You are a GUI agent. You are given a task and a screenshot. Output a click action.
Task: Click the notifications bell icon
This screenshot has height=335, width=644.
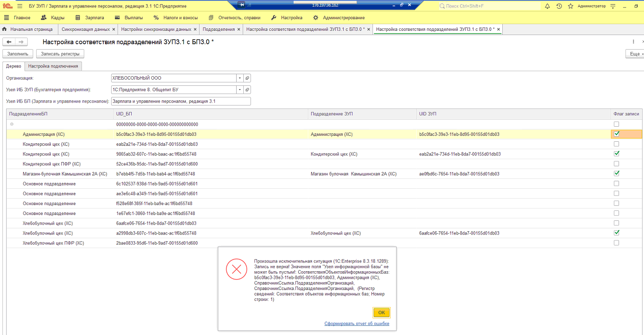[547, 6]
